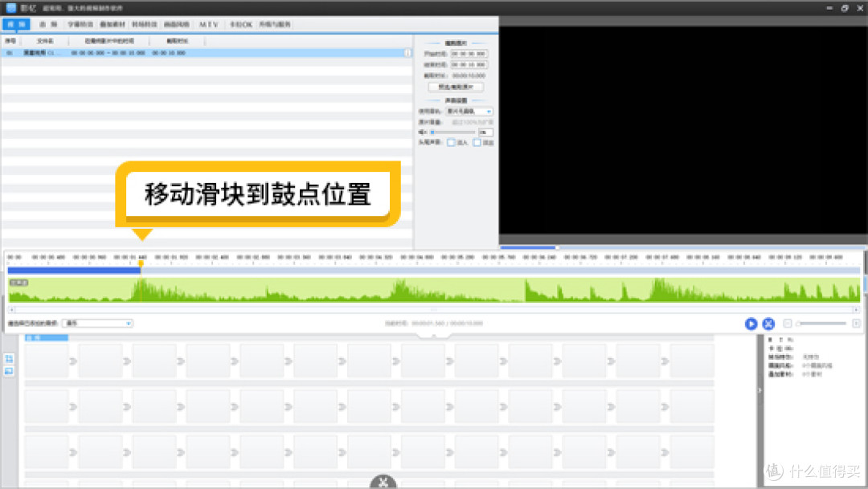Click the timeline zoom-out minus icon

[x=788, y=324]
